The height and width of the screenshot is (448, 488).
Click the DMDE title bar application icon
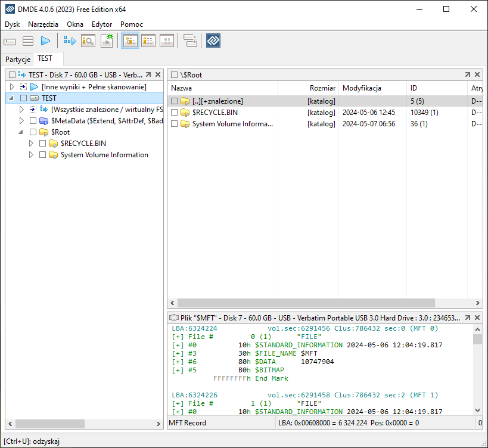coord(10,9)
